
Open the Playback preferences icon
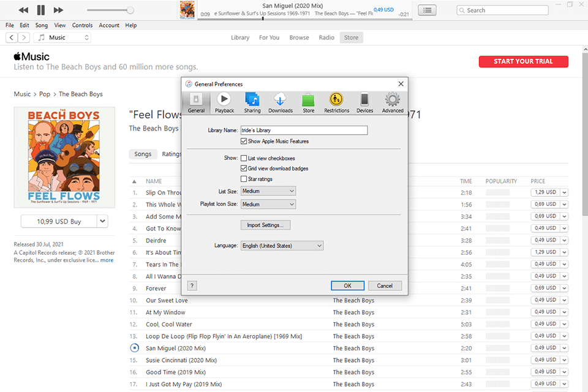224,102
